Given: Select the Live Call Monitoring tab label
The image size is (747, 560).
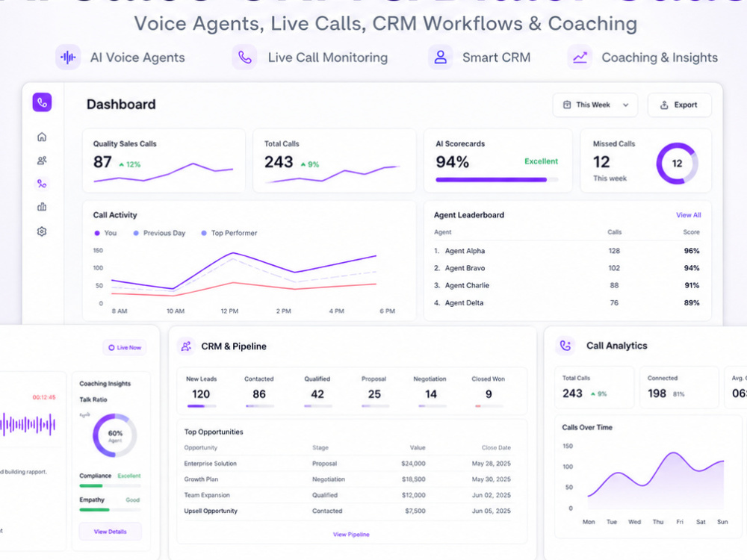Looking at the screenshot, I should [x=328, y=57].
